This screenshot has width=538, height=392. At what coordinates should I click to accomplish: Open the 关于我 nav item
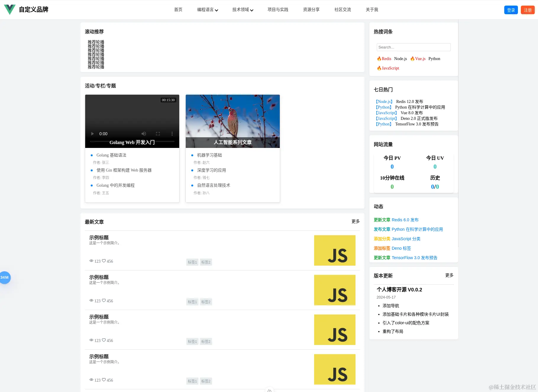click(x=372, y=10)
